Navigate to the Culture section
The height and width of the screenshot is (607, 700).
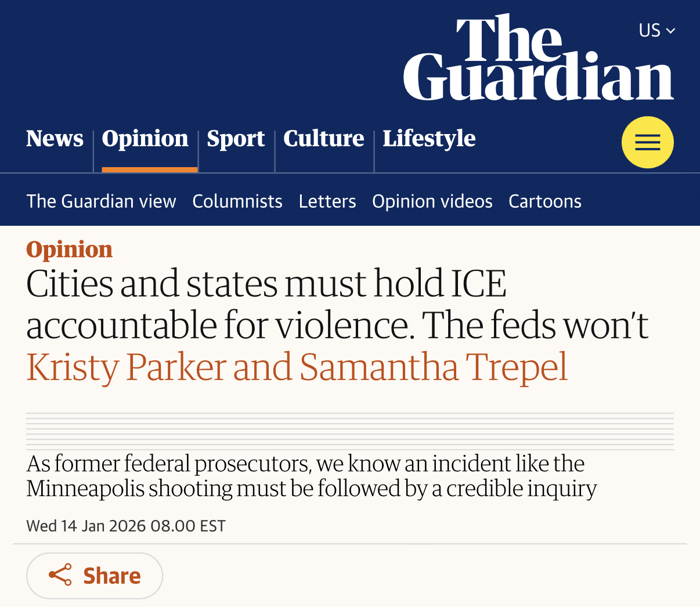323,139
